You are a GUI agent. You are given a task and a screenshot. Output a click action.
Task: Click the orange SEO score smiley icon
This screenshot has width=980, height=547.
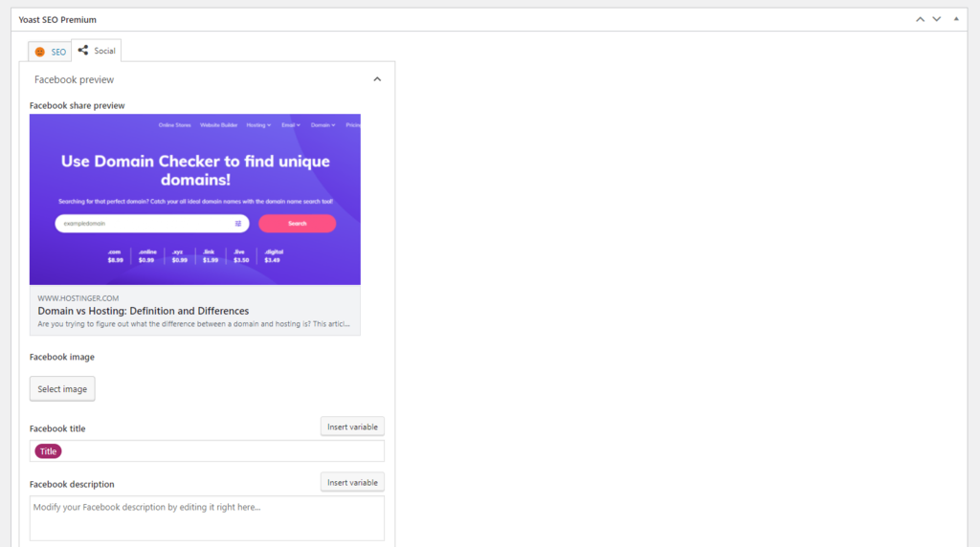pyautogui.click(x=40, y=52)
